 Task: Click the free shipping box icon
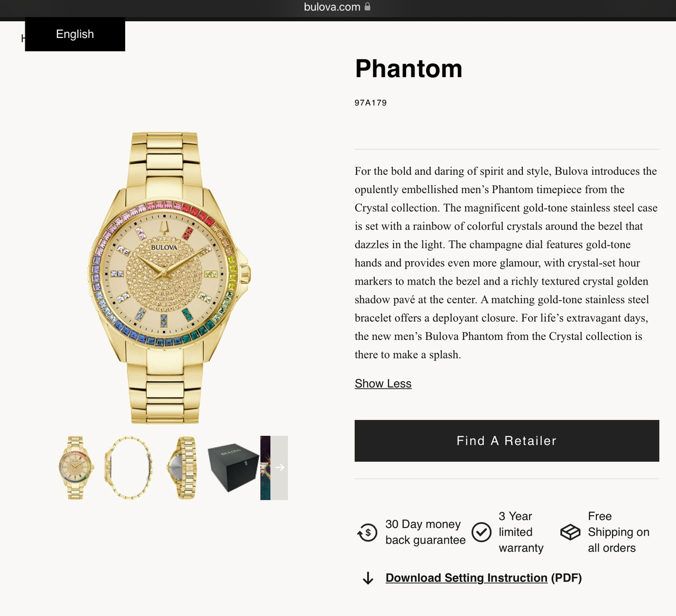pyautogui.click(x=570, y=532)
